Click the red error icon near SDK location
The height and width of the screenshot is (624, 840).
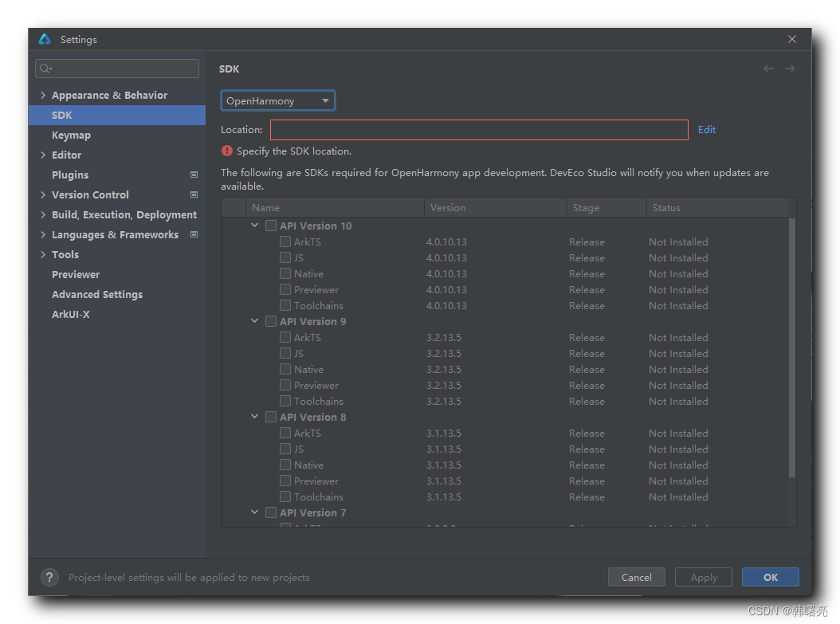227,151
